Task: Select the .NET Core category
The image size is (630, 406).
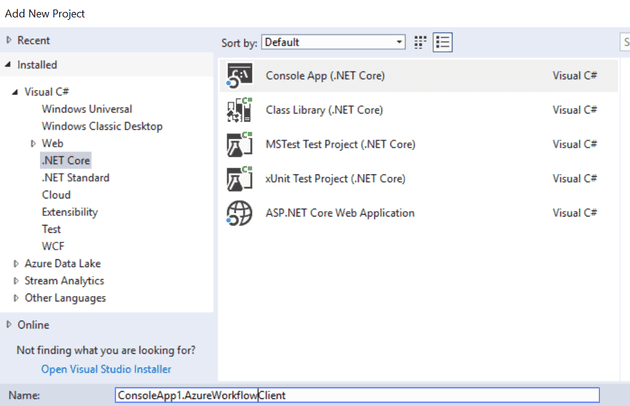Action: pyautogui.click(x=66, y=160)
